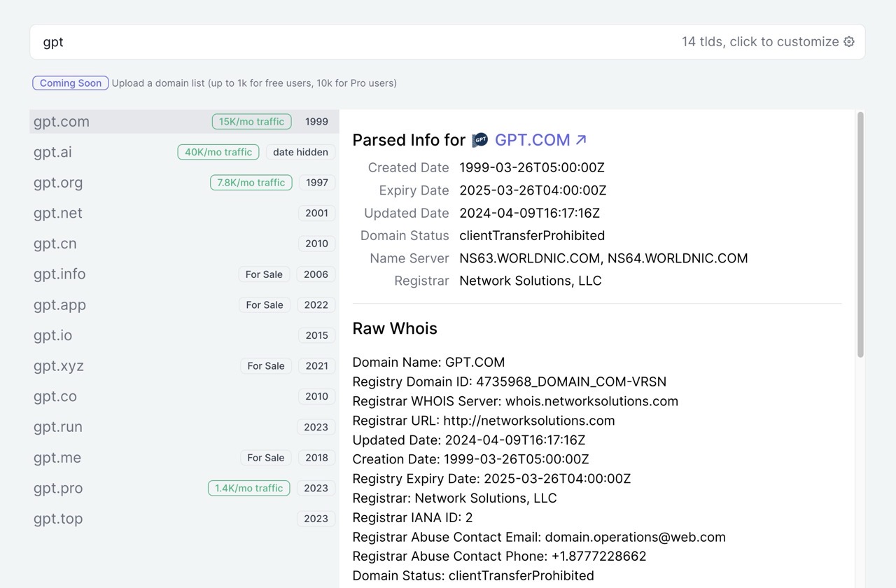Select the gpt.co domain row

[x=184, y=396]
